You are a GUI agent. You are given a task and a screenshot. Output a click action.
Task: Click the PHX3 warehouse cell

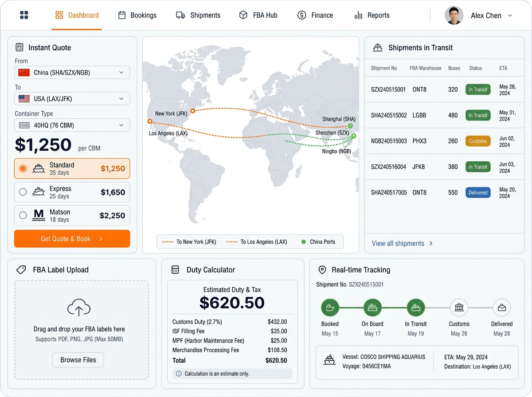[x=419, y=141]
